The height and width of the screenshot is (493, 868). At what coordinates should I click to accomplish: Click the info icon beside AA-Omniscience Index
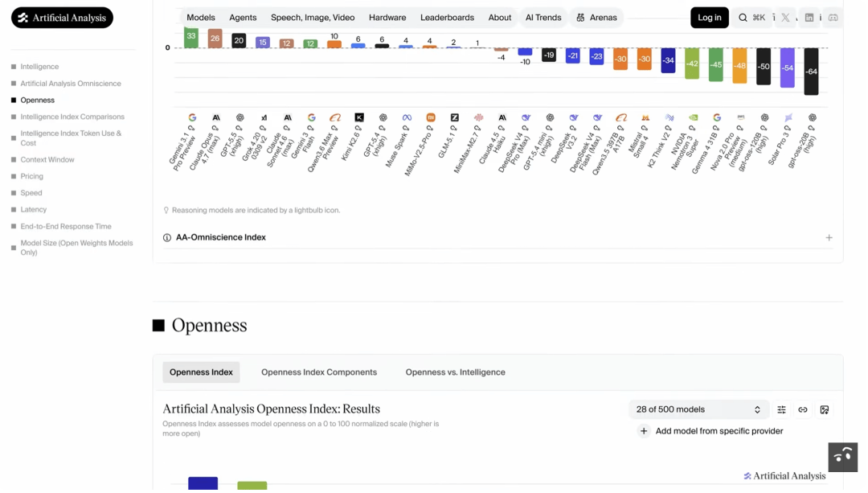(166, 237)
